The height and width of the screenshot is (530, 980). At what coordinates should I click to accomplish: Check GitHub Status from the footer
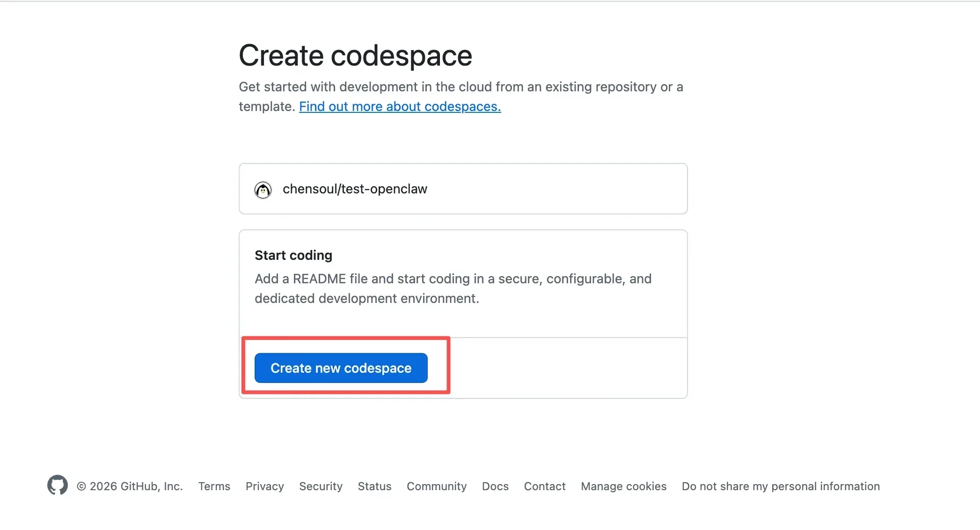pos(374,486)
